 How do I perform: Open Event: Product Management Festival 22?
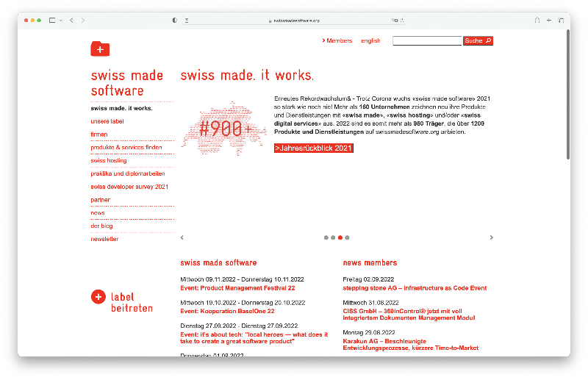(x=237, y=288)
